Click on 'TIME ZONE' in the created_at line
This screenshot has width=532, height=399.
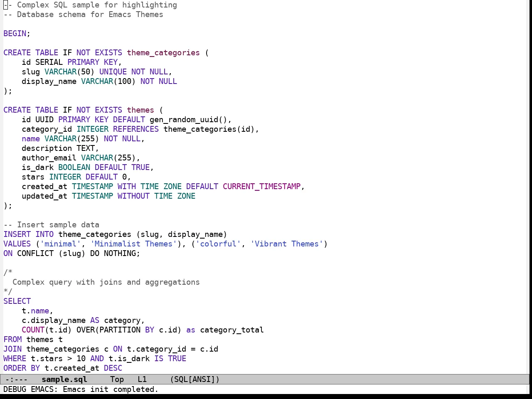coord(161,187)
